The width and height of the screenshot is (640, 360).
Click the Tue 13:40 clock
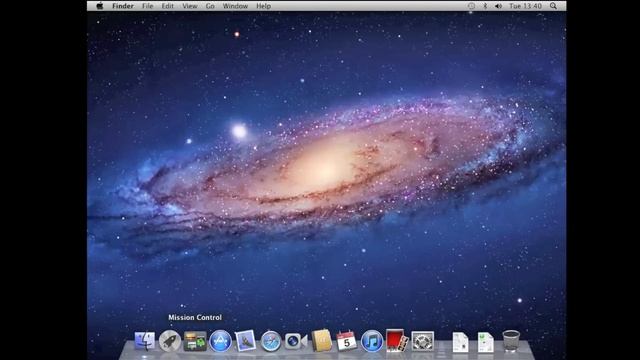click(525, 6)
